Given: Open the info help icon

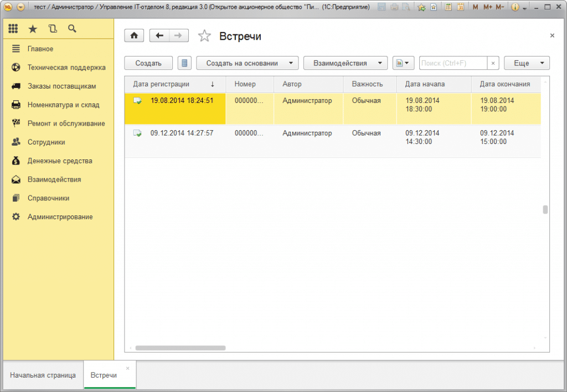Looking at the screenshot, I should tap(516, 7).
